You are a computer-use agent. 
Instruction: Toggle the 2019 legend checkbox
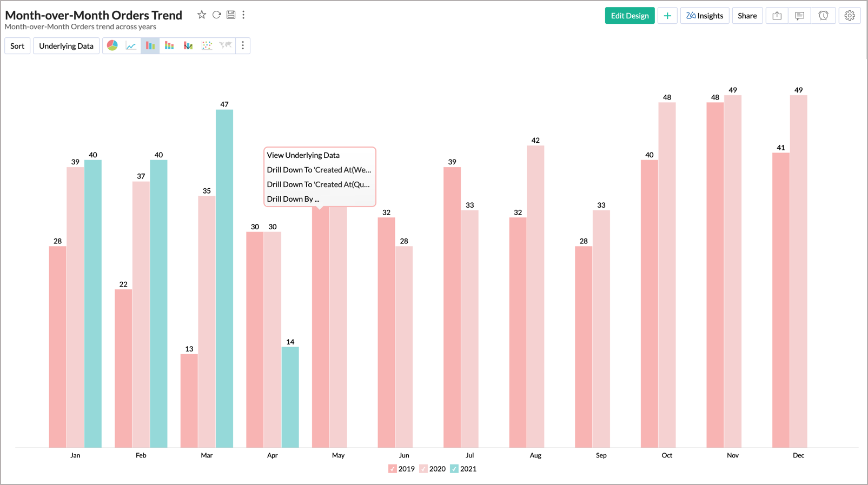pyautogui.click(x=393, y=469)
